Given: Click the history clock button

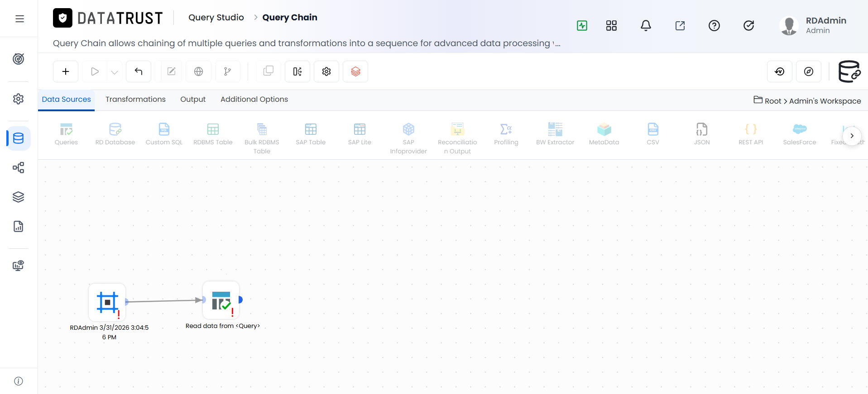Looking at the screenshot, I should click(x=780, y=71).
